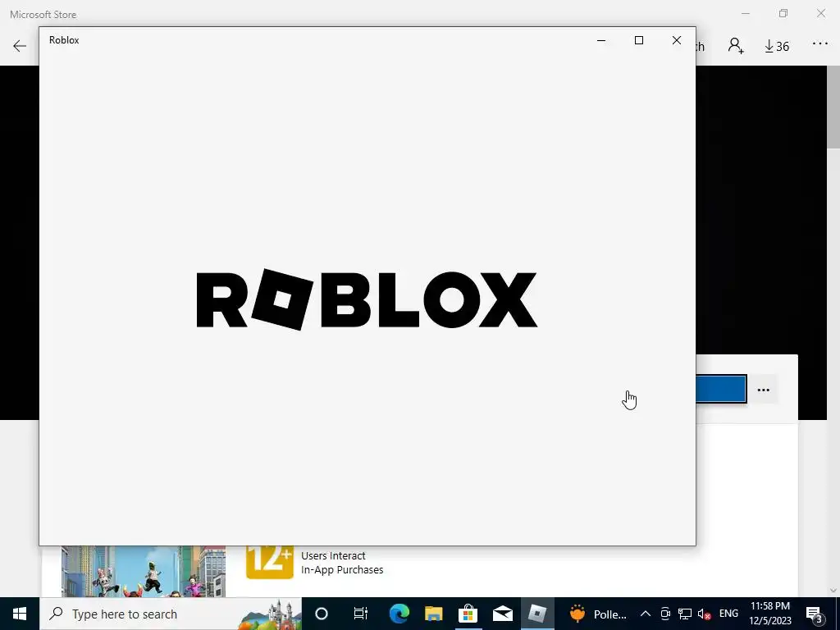Image resolution: width=840 pixels, height=630 pixels.
Task: Click the 'Roblox' window title text
Action: coord(64,40)
